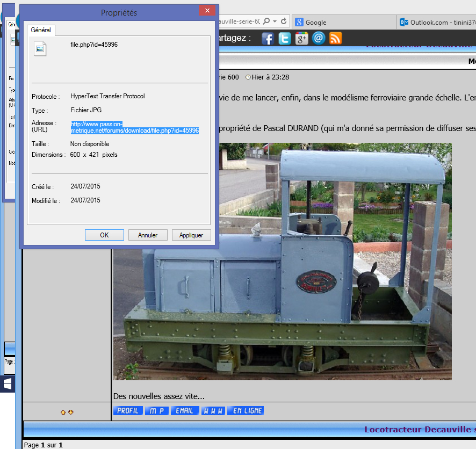Image resolution: width=476 pixels, height=449 pixels.
Task: Click the PROFIL button under the post
Action: pos(128,411)
